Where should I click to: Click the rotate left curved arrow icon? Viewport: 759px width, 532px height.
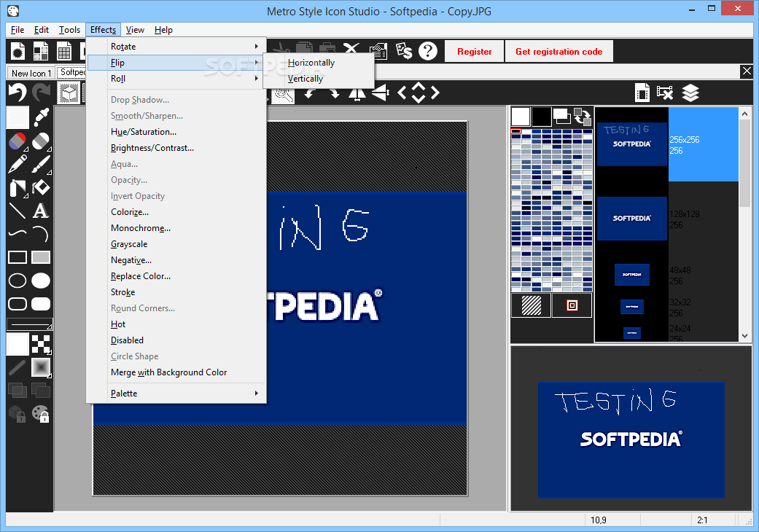click(x=311, y=93)
